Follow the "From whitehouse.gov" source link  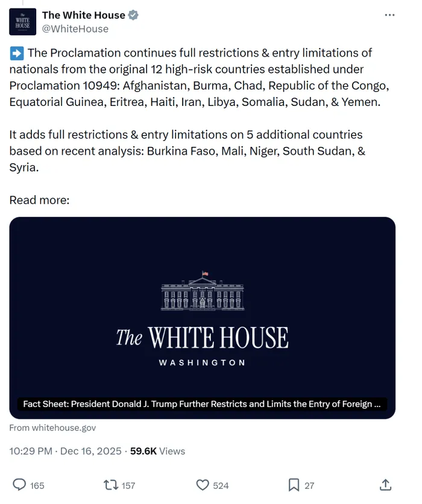pyautogui.click(x=52, y=428)
